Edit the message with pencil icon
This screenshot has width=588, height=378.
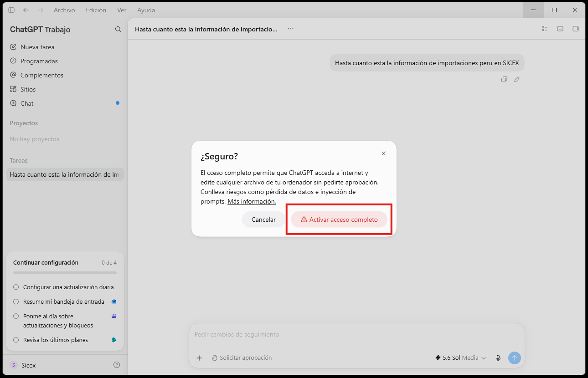click(x=517, y=79)
